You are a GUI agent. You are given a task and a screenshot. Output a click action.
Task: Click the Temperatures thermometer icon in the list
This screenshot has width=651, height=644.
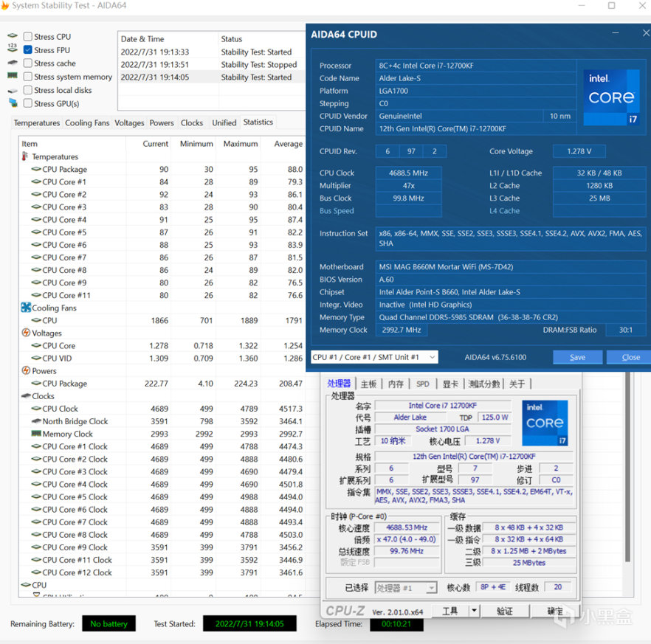pos(26,156)
